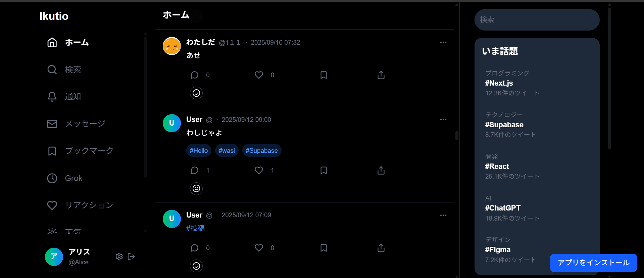Viewport: 644px width, 278px height.
Task: Open more options menu for わたしだ post
Action: 443,42
